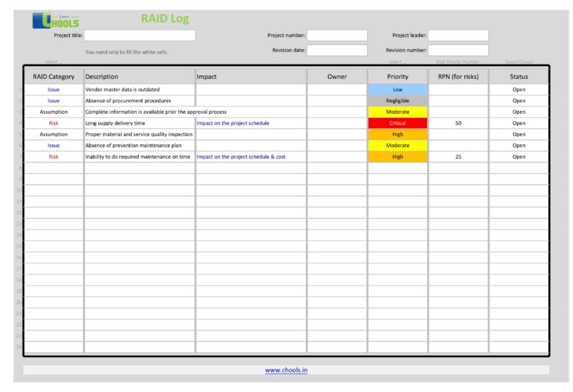Select 'Impact on the project schedule & cost' cell

point(250,157)
